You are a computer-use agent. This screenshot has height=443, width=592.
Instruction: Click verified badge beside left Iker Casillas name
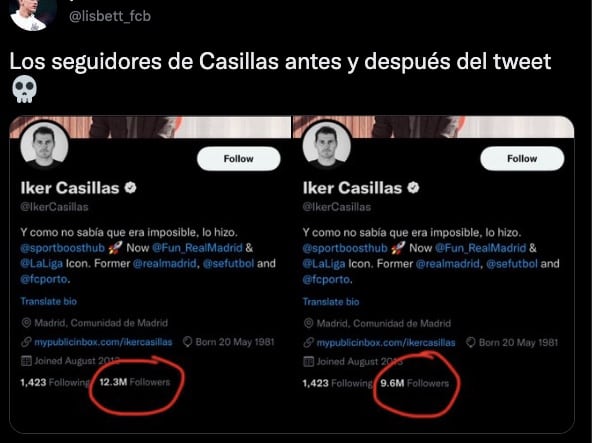tap(131, 187)
